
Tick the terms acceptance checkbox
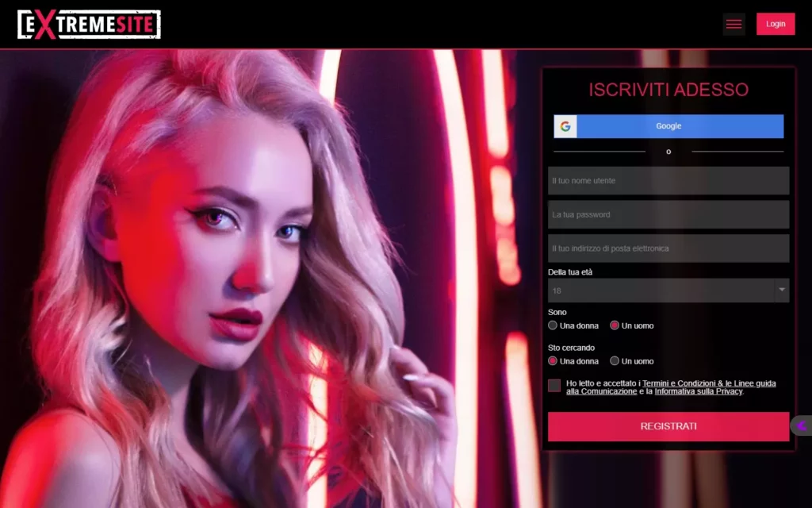(554, 386)
